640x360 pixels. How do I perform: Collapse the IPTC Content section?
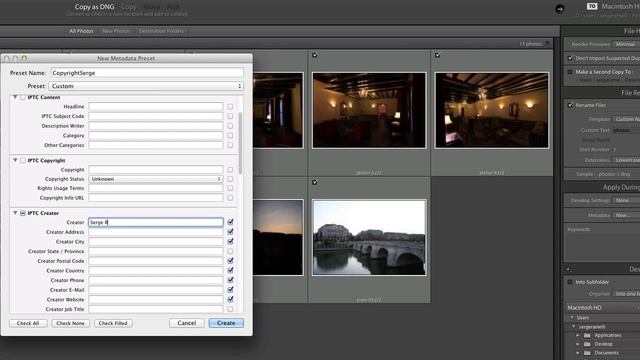coord(15,97)
